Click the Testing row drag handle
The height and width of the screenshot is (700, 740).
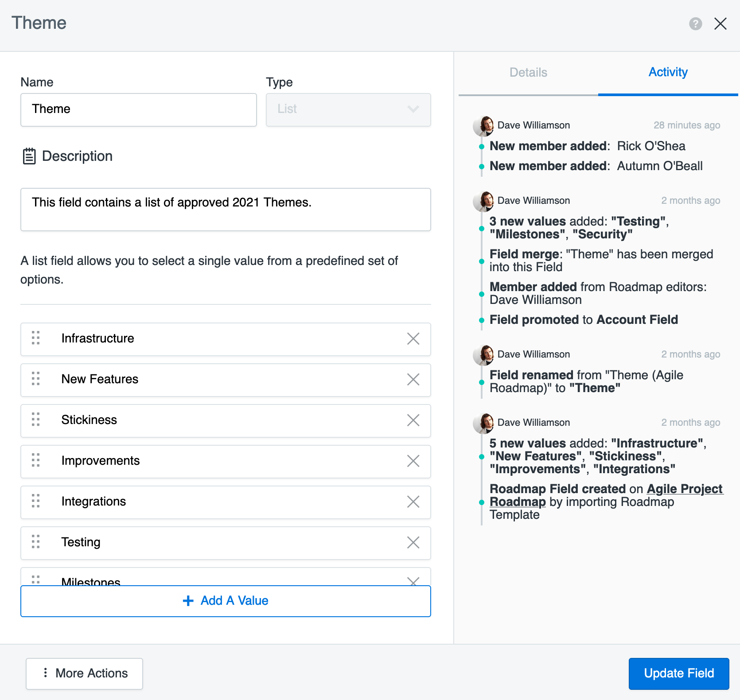pyautogui.click(x=36, y=542)
